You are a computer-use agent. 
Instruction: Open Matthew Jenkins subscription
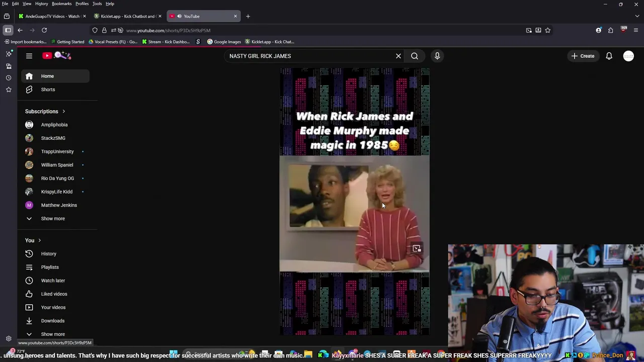point(55,205)
